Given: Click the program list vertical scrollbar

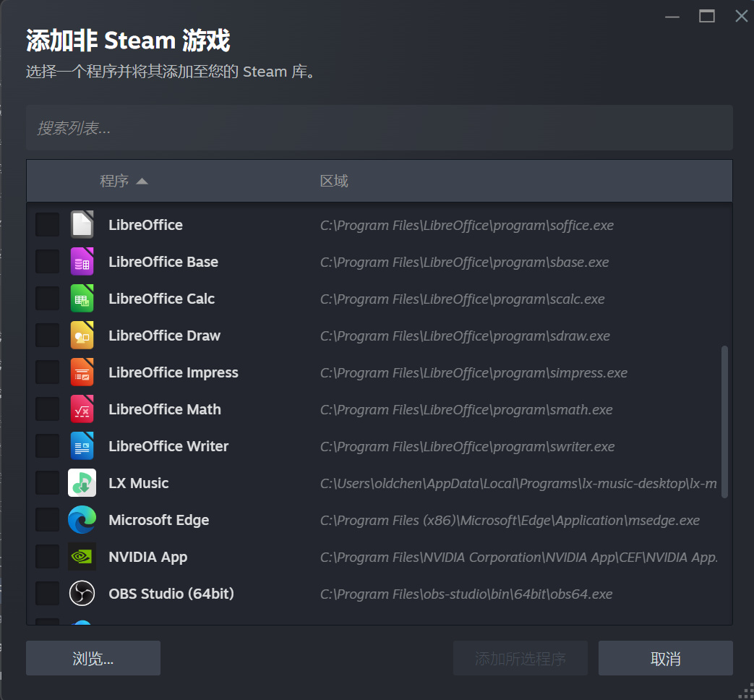Looking at the screenshot, I should click(x=724, y=422).
